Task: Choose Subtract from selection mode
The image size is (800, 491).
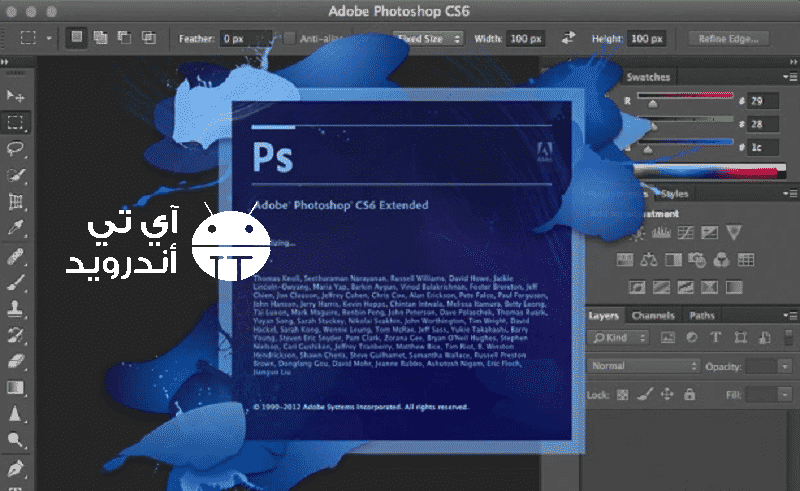Action: [124, 37]
